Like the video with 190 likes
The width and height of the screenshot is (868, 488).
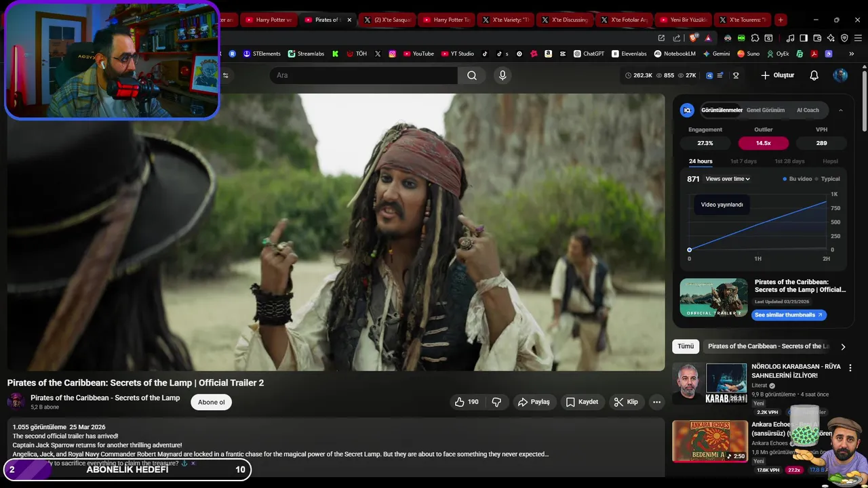tap(467, 402)
